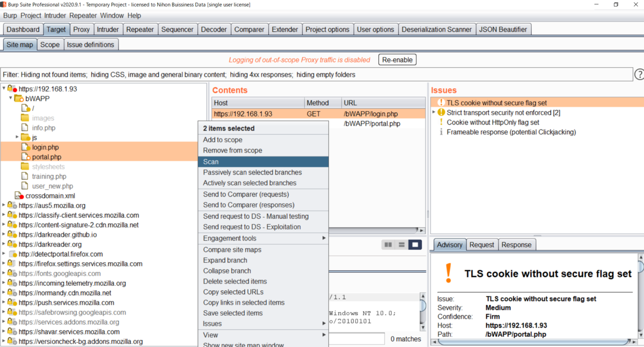Click the help question mark icon by filter
This screenshot has height=347, width=644.
639,75
